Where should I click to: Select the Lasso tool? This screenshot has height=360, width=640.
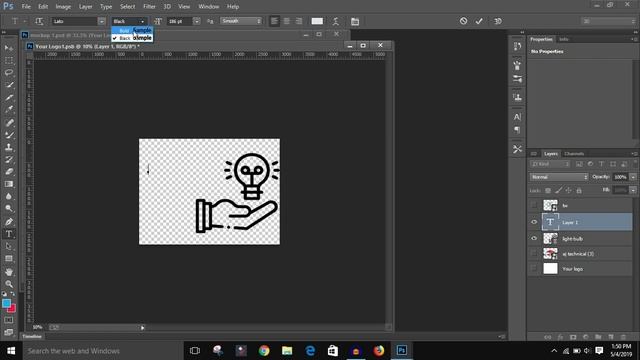[9, 73]
